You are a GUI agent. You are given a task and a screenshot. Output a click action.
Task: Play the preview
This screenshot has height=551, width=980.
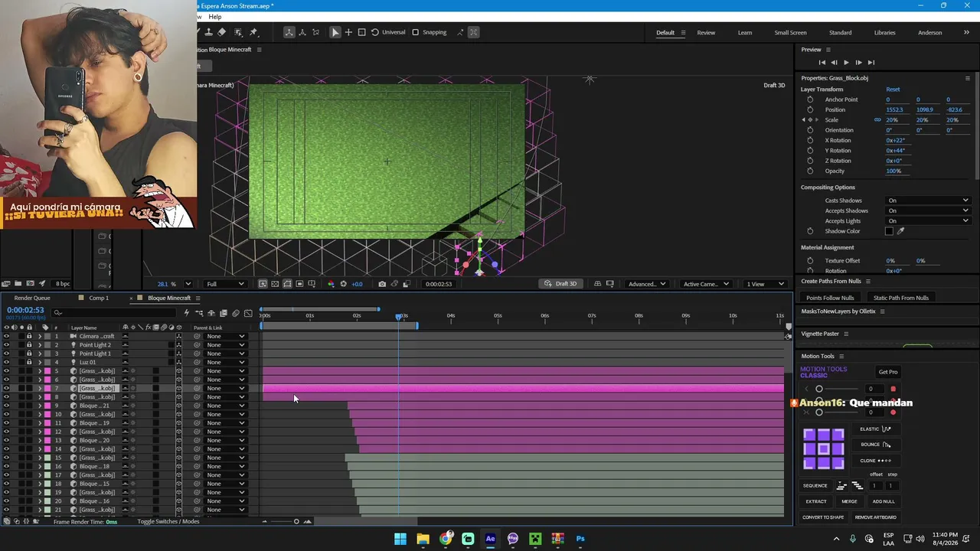[x=846, y=63]
